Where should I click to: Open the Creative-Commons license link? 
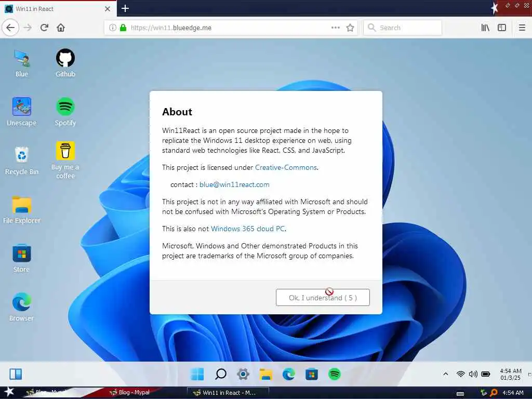click(286, 168)
